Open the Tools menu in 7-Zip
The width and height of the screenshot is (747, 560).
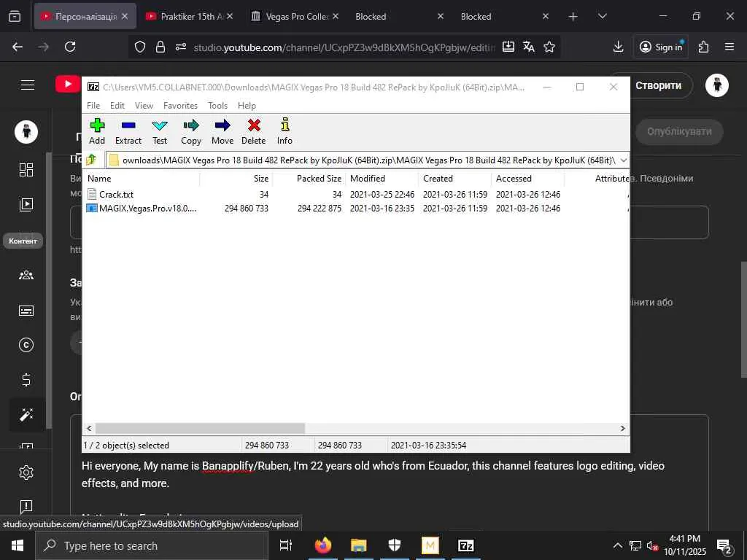[217, 105]
